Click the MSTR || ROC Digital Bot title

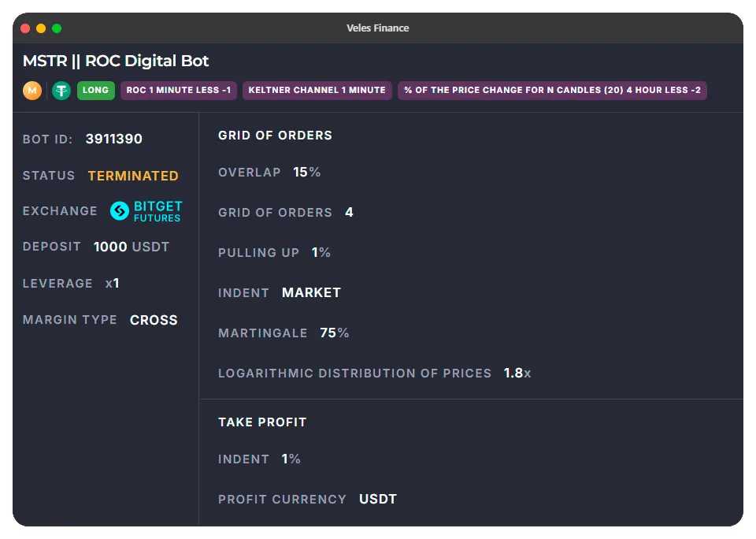tap(116, 61)
